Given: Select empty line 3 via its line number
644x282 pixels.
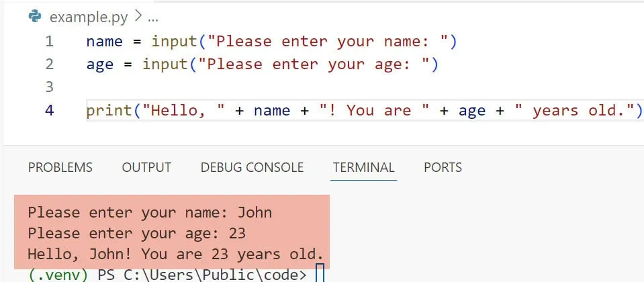Looking at the screenshot, I should (49, 87).
